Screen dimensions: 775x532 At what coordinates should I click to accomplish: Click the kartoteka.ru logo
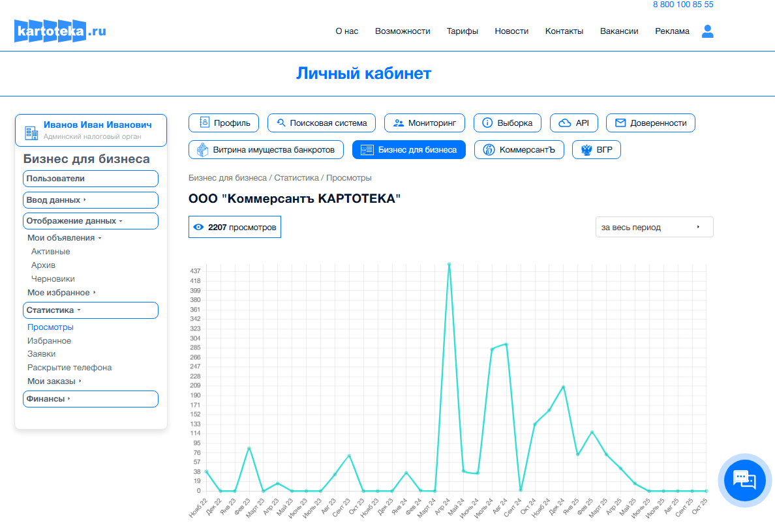point(60,31)
